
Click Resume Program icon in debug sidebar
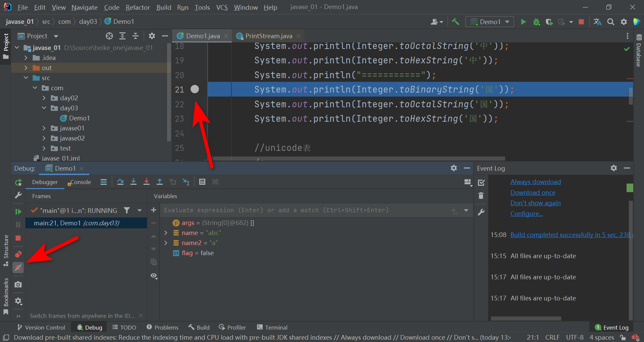pyautogui.click(x=18, y=212)
